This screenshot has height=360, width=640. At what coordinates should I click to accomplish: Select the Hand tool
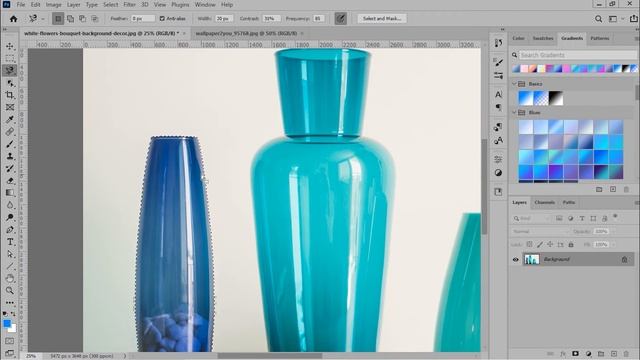click(10, 278)
